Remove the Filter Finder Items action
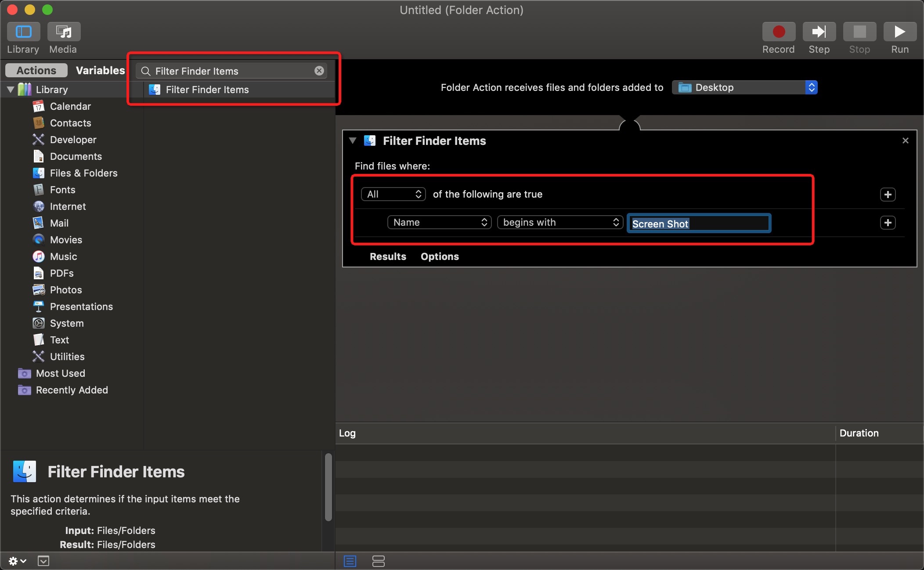The image size is (924, 570). [905, 141]
